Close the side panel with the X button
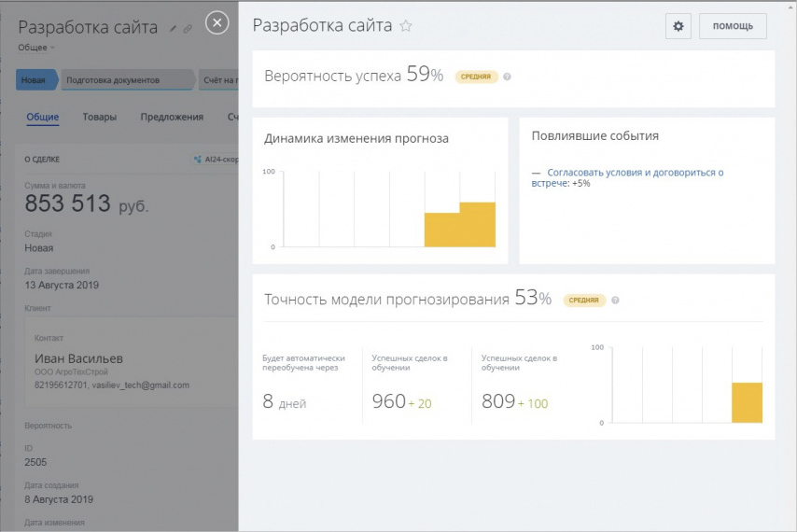 (x=217, y=22)
